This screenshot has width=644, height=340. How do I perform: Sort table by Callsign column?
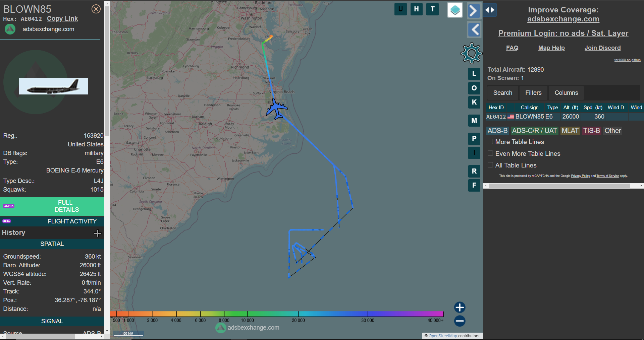pyautogui.click(x=530, y=108)
